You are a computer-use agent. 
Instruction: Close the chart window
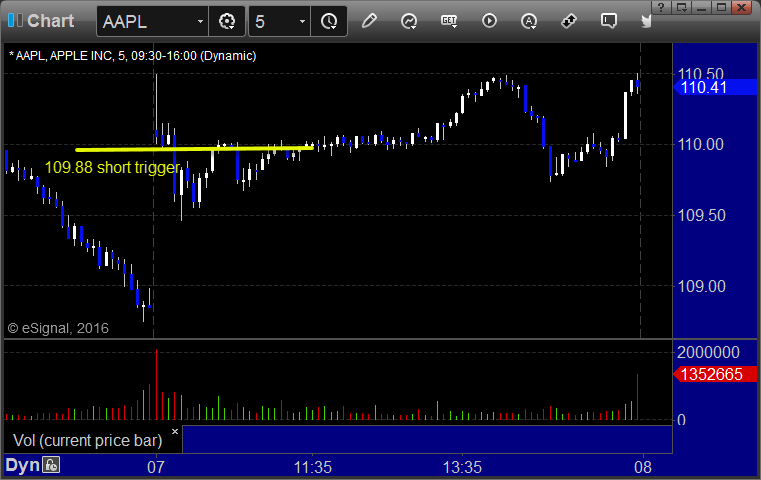741,7
